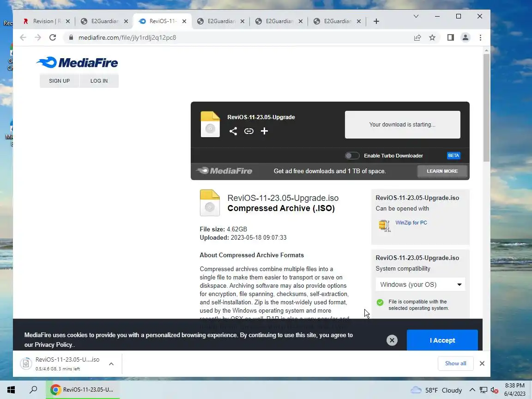Close the Revision tab
The image size is (532, 399).
coord(68,21)
